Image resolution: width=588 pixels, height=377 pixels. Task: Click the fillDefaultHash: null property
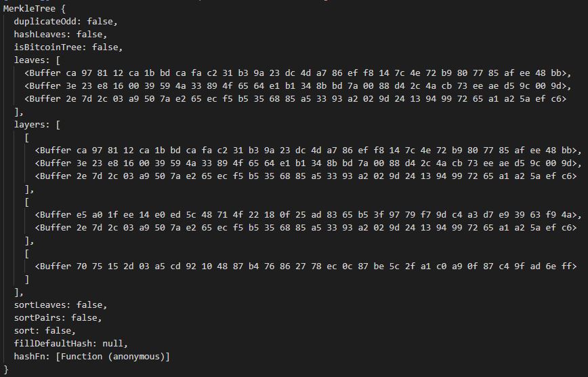click(70, 344)
